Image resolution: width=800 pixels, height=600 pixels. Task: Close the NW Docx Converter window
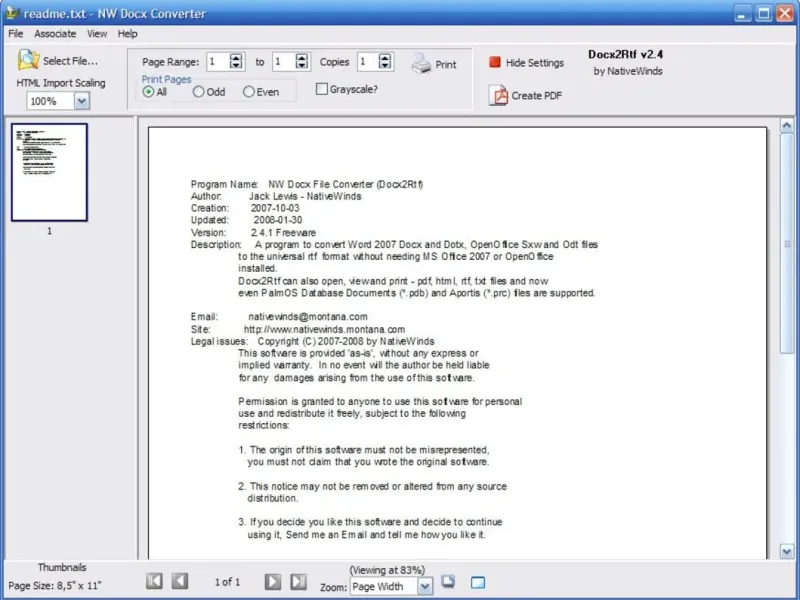coord(785,13)
